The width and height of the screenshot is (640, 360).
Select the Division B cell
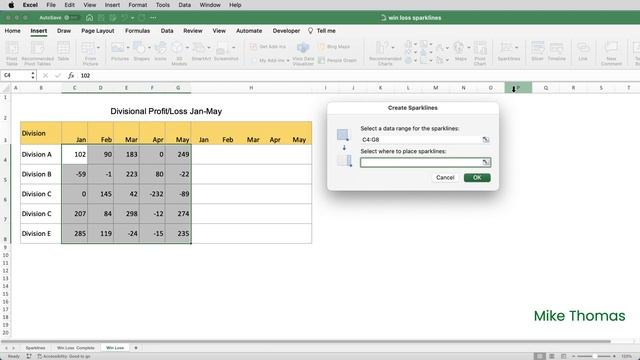click(41, 174)
